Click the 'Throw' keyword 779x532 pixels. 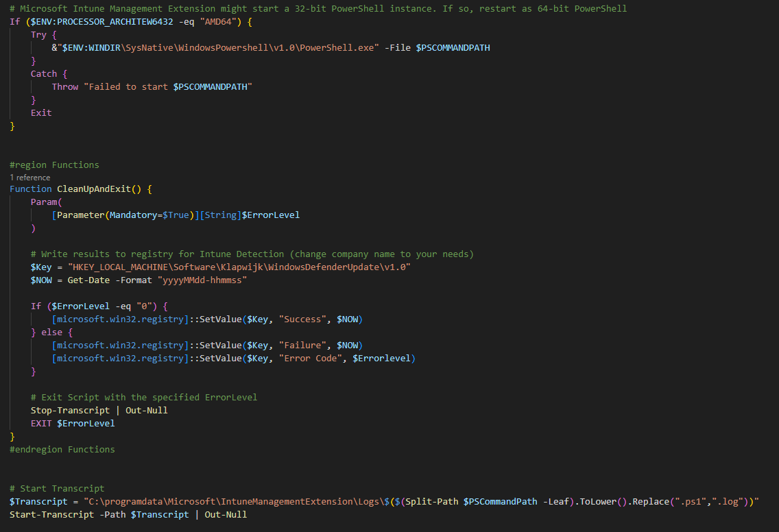coord(65,86)
